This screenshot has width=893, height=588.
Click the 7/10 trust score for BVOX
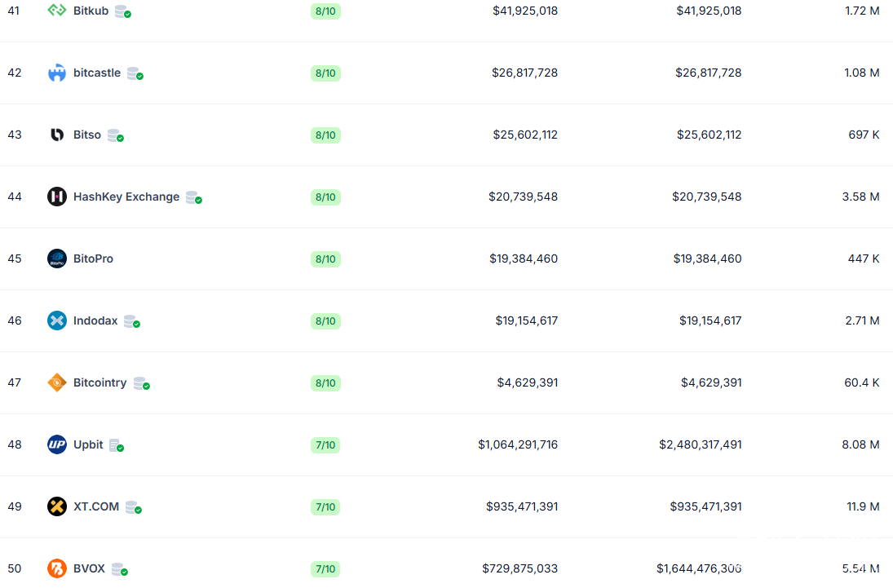tap(325, 569)
